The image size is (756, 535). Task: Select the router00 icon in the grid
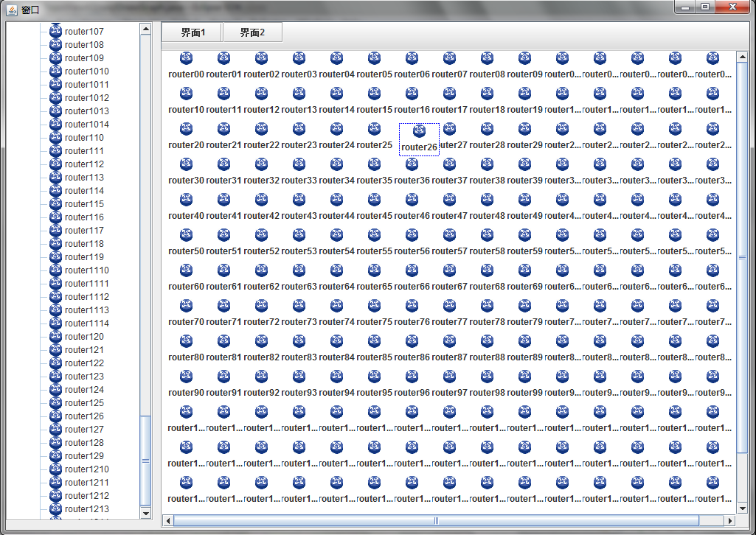pos(186,58)
